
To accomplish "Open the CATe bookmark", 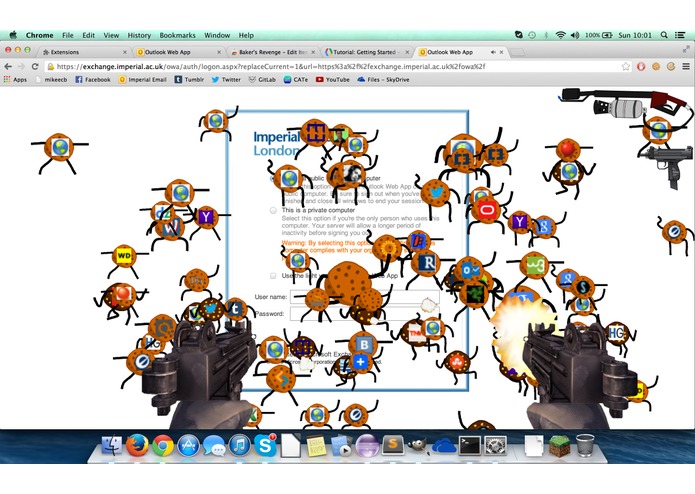I will (296, 80).
